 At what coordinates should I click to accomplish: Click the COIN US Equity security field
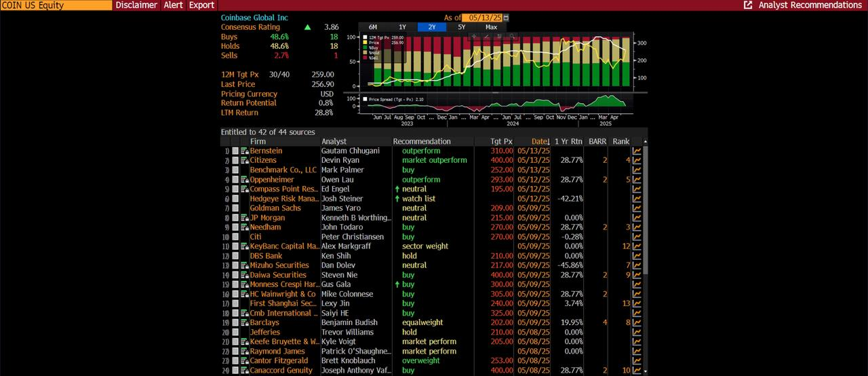tap(56, 5)
